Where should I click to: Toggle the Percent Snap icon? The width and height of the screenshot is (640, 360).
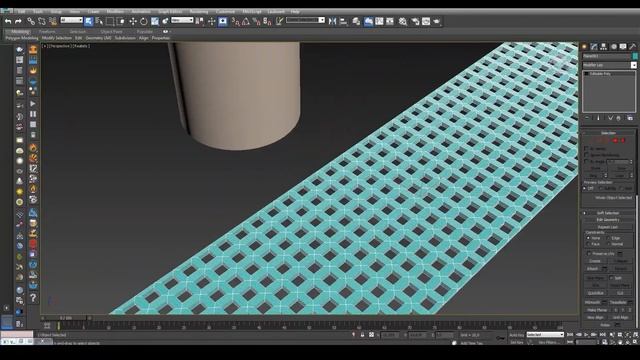pyautogui.click(x=256, y=21)
